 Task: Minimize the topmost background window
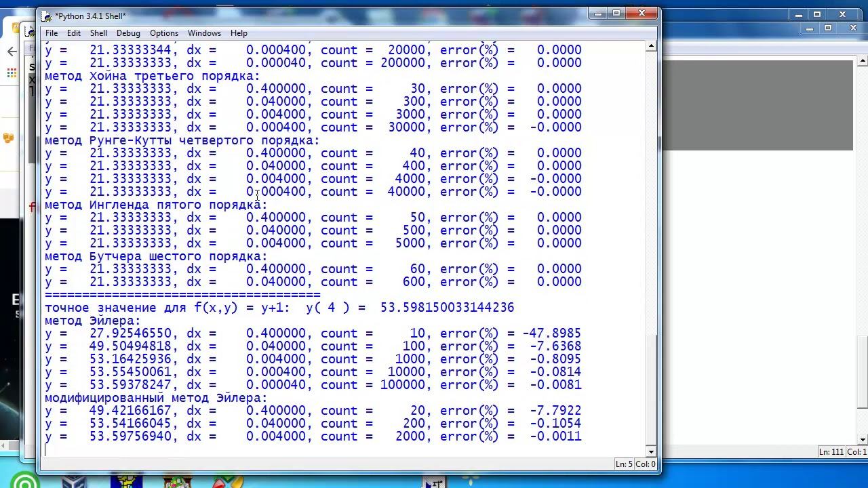click(x=799, y=14)
